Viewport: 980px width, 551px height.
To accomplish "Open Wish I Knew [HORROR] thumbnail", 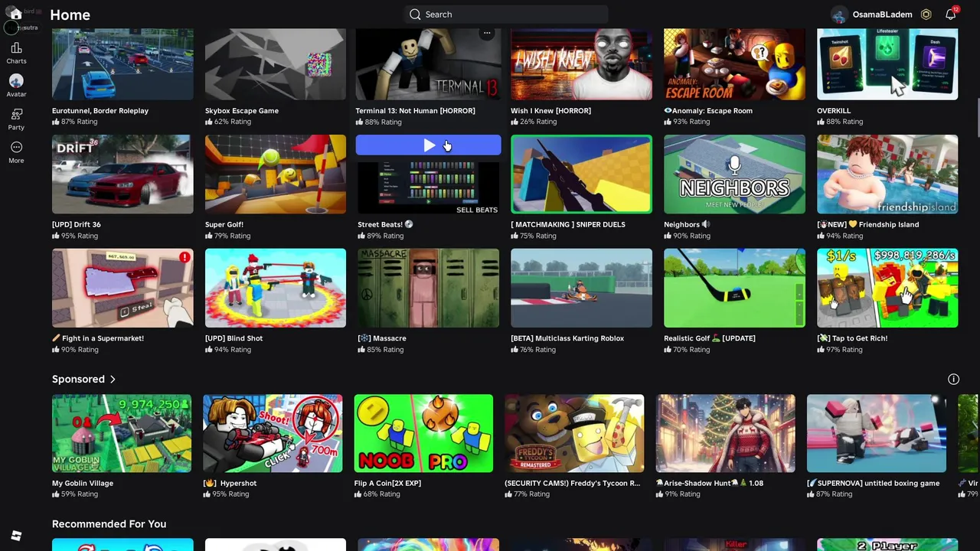I will tap(581, 64).
